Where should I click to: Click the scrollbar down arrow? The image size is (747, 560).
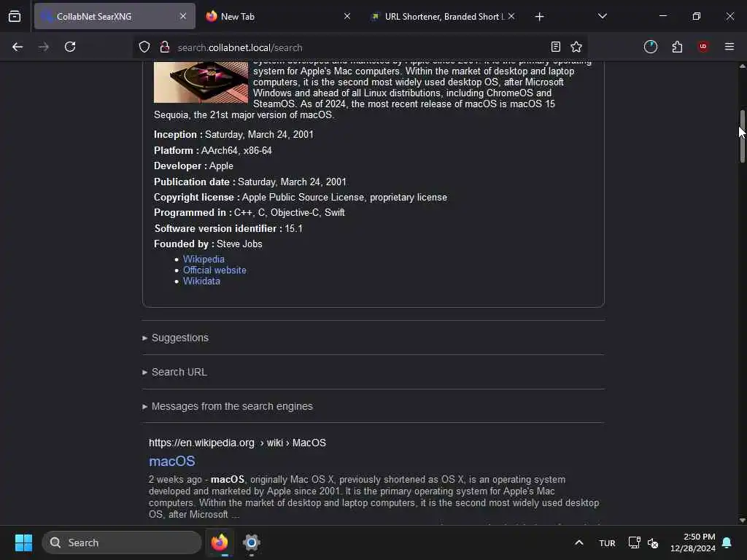(742, 520)
